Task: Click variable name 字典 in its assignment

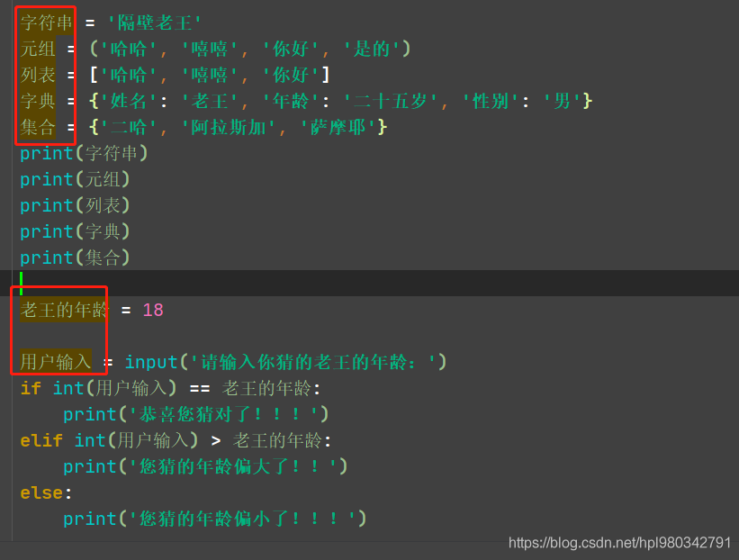Action: [x=38, y=101]
